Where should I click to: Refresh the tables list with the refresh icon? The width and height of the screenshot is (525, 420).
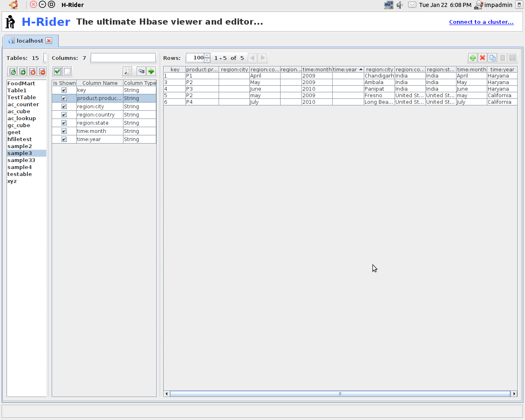point(12,71)
